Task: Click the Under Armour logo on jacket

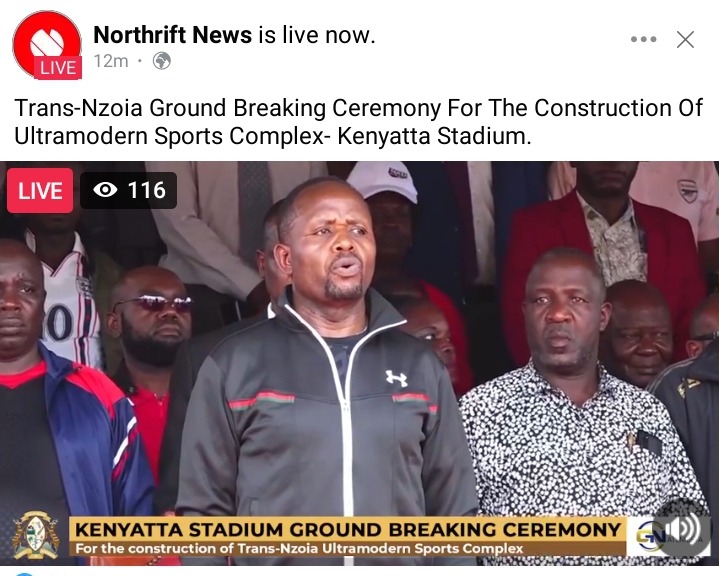Action: 396,378
